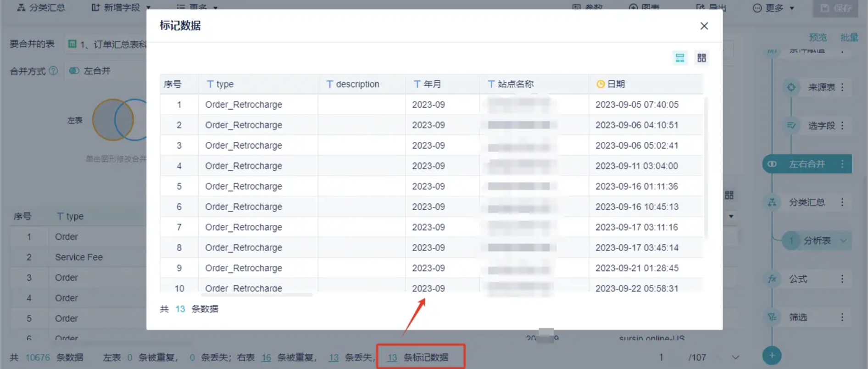Open the 左合并 merge mode selector
The height and width of the screenshot is (369, 868).
106,71
